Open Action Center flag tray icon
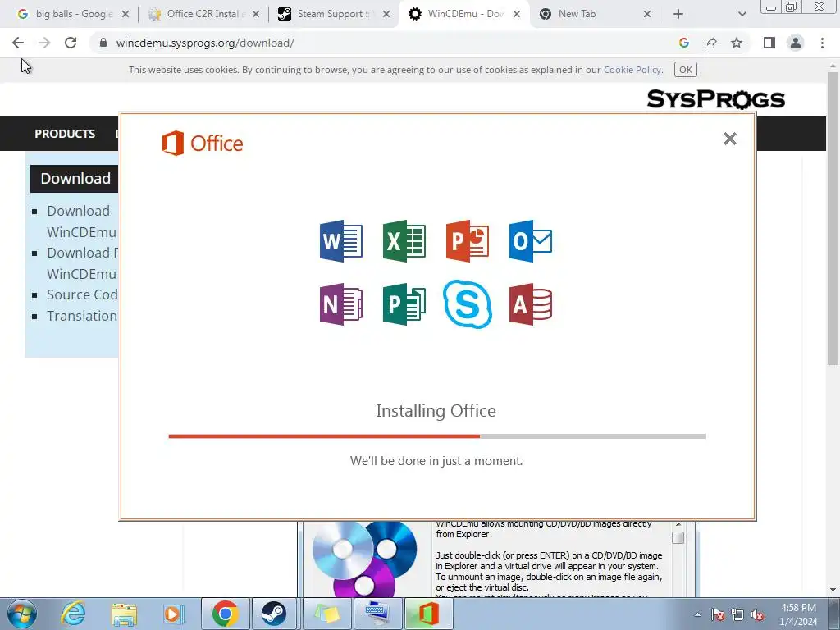This screenshot has width=840, height=630. click(718, 615)
